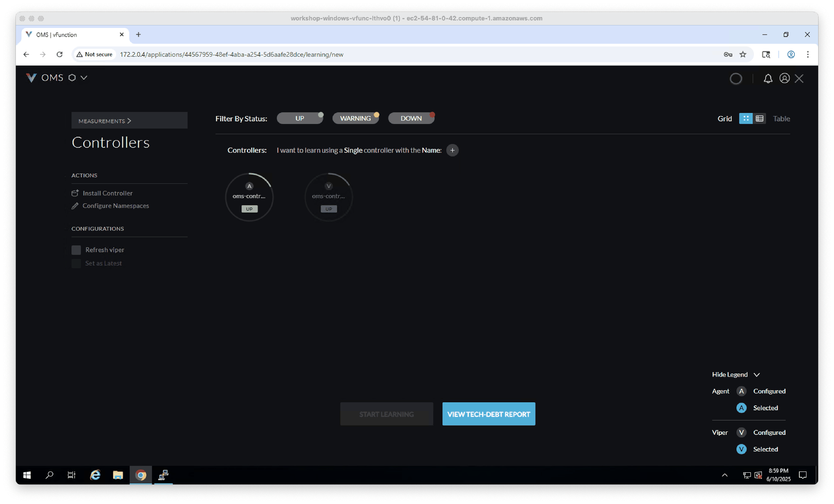Open the MEASUREMENTS breadcrumb

129,120
